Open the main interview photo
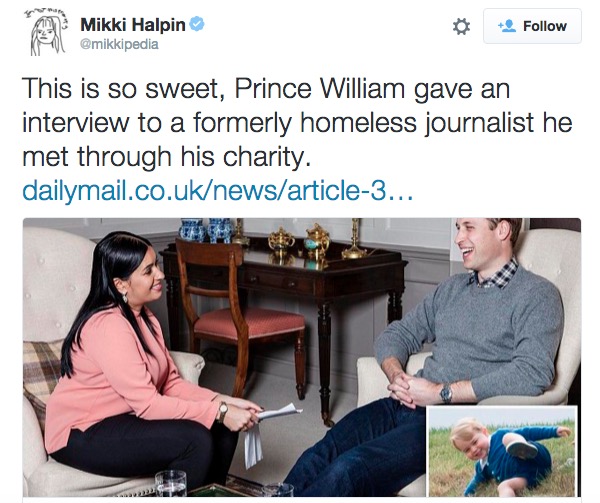This screenshot has width=600, height=503. (x=302, y=357)
